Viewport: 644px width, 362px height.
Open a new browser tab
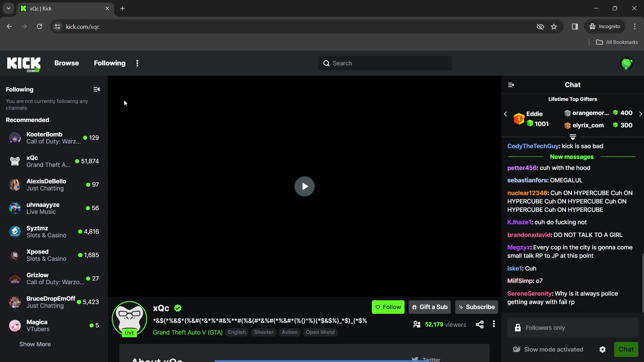pyautogui.click(x=123, y=8)
